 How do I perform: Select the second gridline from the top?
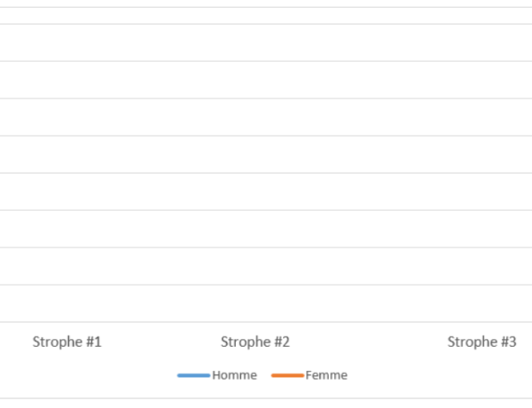coord(266,61)
